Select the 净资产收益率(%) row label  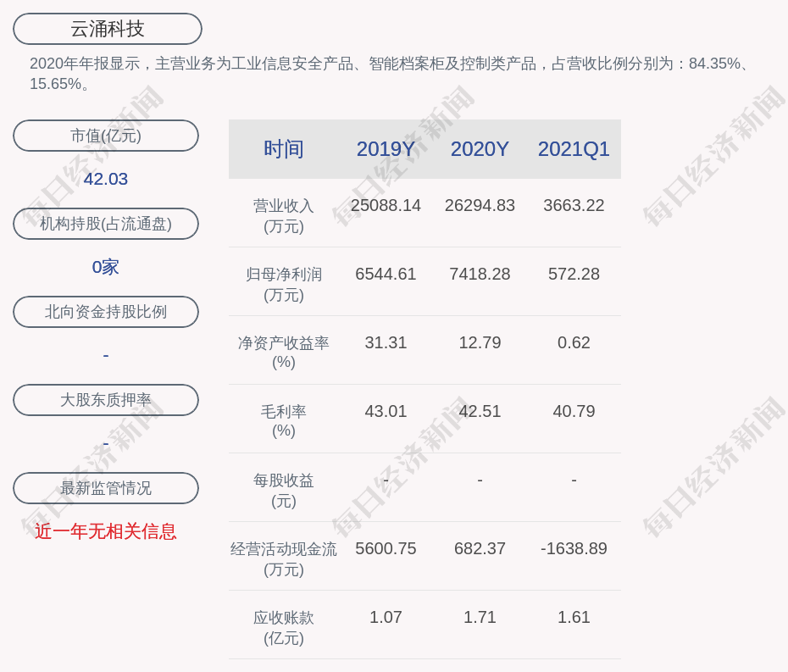[284, 353]
